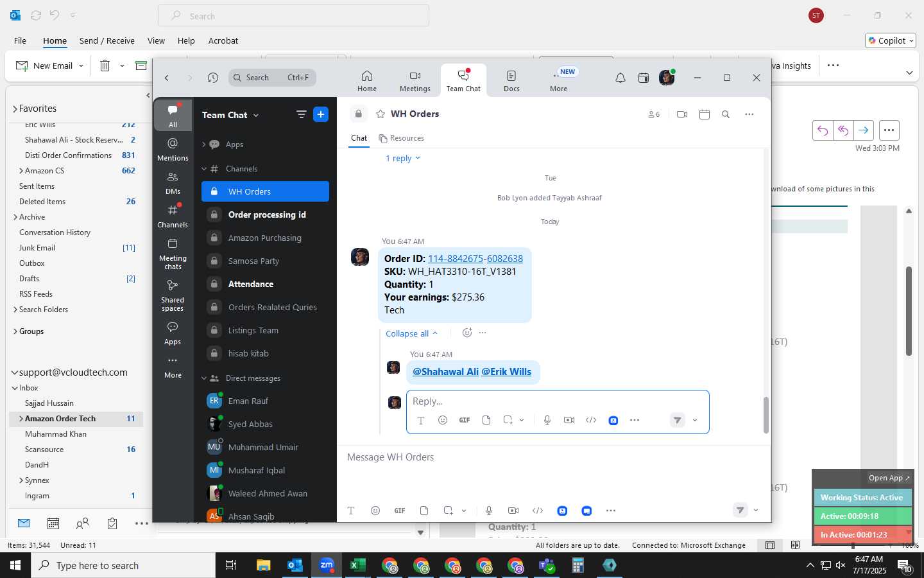Image resolution: width=924 pixels, height=578 pixels.
Task: Open send options dropdown in reply box
Action: click(695, 420)
